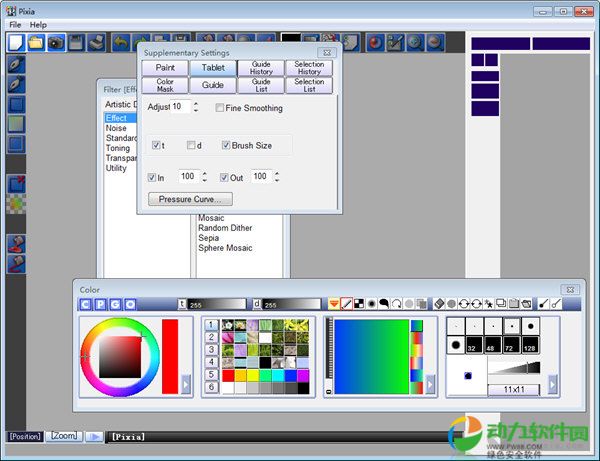
Task: Click the Print icon in toolbar
Action: 97,42
